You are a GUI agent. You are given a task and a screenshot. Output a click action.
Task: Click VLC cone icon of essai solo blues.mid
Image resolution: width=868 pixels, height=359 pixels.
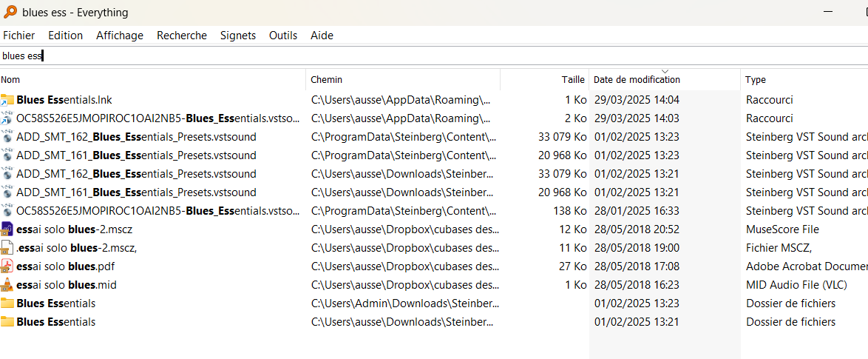[7, 285]
